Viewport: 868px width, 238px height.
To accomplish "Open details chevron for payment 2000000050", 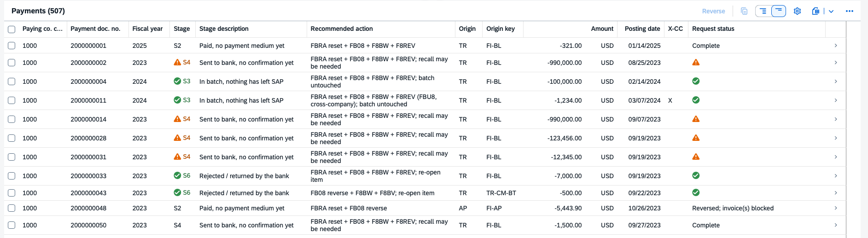I will [836, 225].
